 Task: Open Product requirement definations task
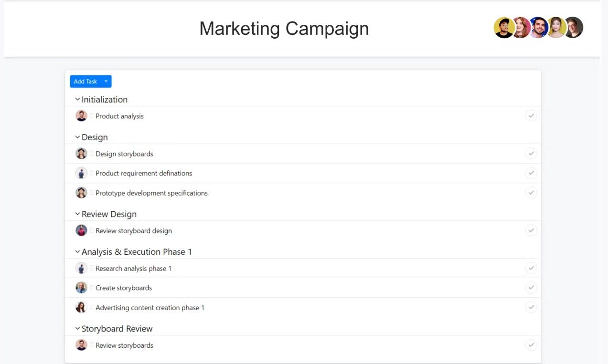pyautogui.click(x=144, y=173)
